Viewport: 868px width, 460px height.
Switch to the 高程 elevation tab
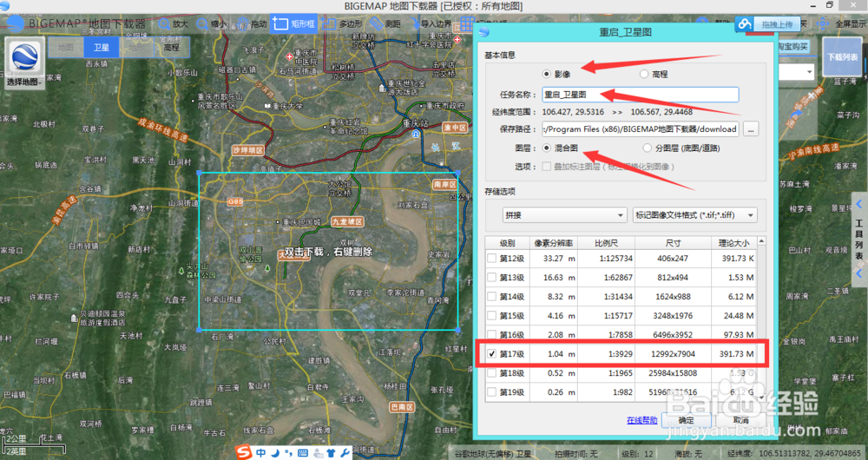pos(171,48)
